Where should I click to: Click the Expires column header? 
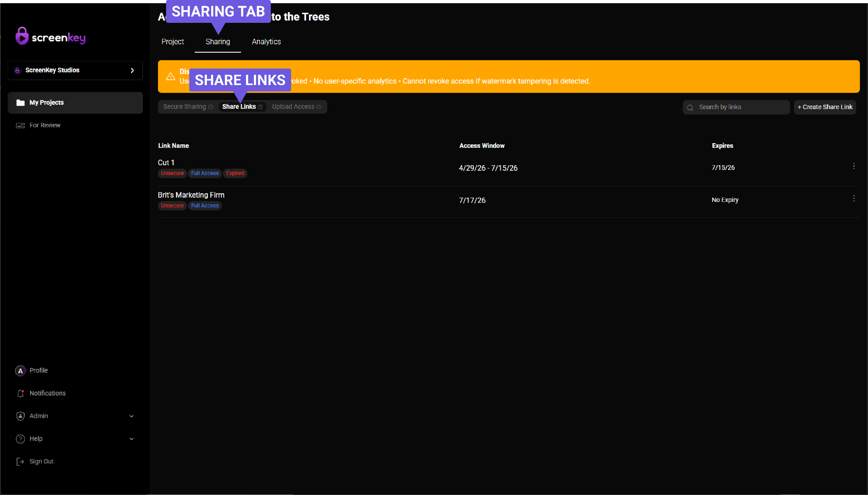coord(722,146)
